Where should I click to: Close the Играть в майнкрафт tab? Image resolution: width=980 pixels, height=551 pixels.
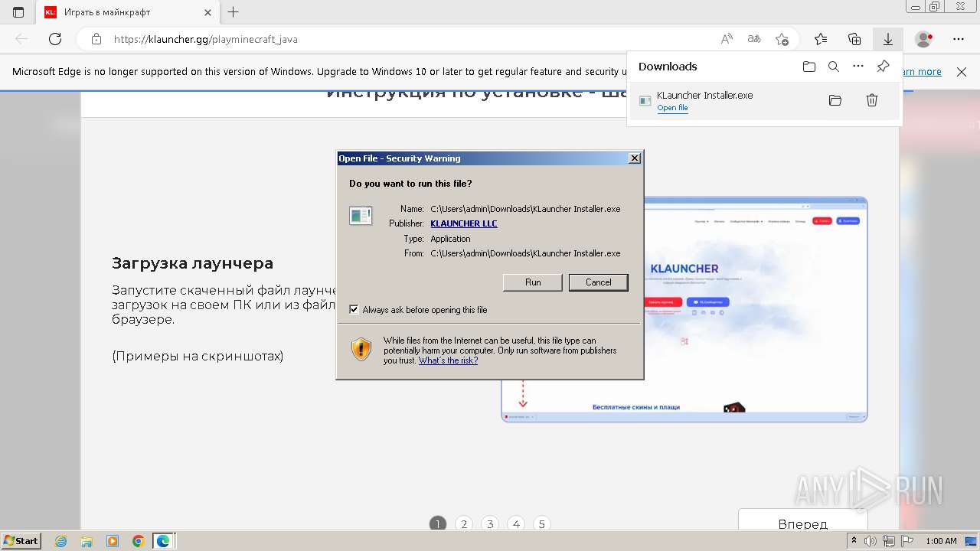click(x=208, y=12)
